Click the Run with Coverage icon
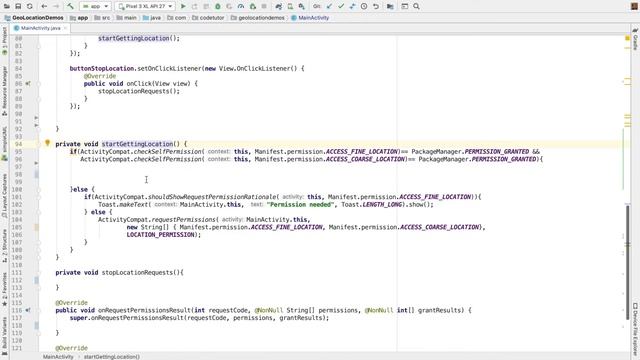Viewport: 640px width, 360px height. pos(229,6)
